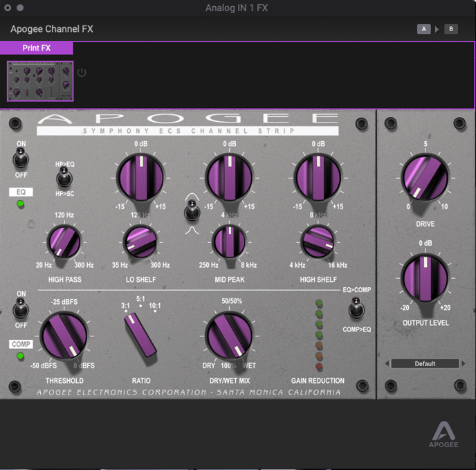The width and height of the screenshot is (476, 470).
Task: Select the ECS Channel Strip plugin thumbnail
Action: [x=40, y=81]
